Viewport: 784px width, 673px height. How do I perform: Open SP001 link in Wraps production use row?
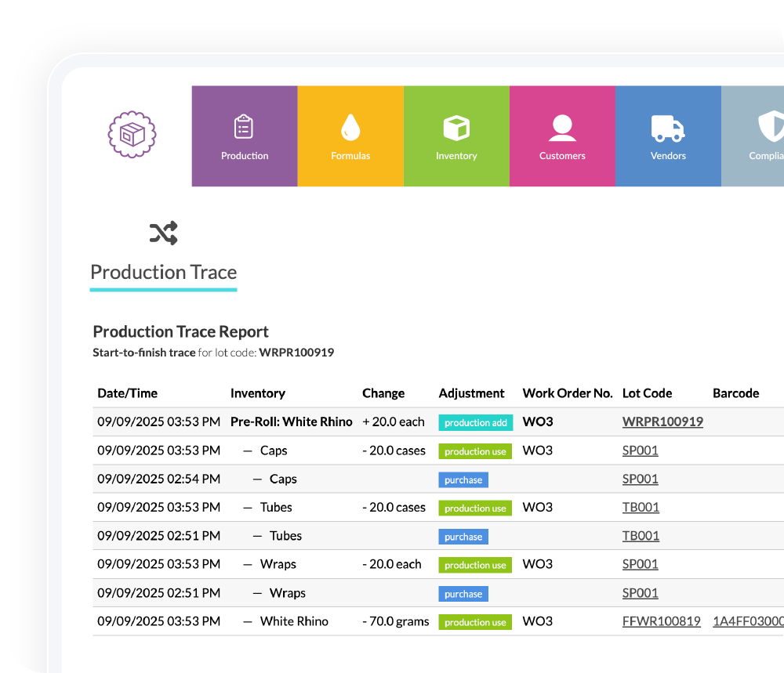640,564
